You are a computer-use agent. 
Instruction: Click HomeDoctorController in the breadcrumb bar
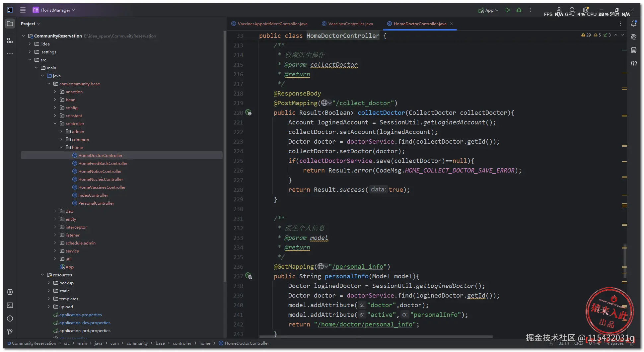247,343
